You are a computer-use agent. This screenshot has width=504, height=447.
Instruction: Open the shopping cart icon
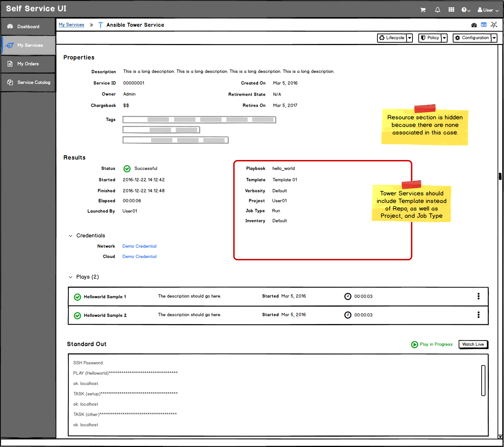(x=423, y=10)
